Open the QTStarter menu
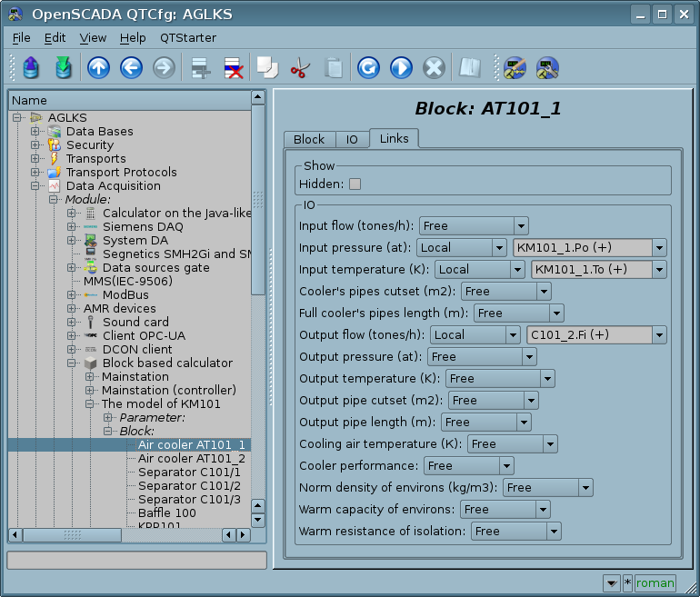The image size is (700, 597). (187, 38)
